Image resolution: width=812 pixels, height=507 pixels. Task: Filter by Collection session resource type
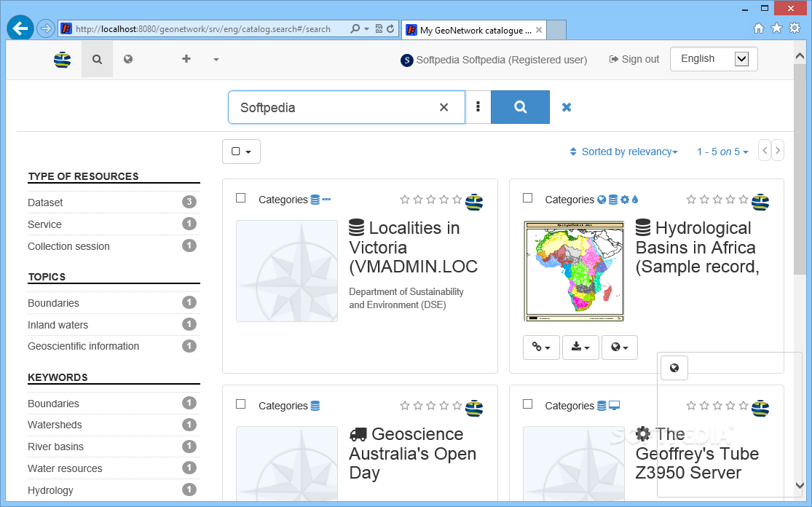(113, 246)
